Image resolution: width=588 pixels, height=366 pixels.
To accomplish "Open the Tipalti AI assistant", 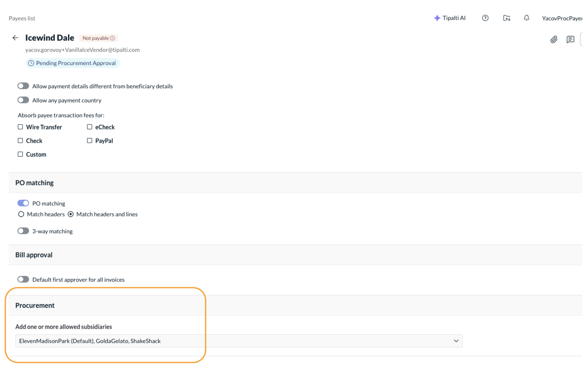I will click(x=450, y=18).
